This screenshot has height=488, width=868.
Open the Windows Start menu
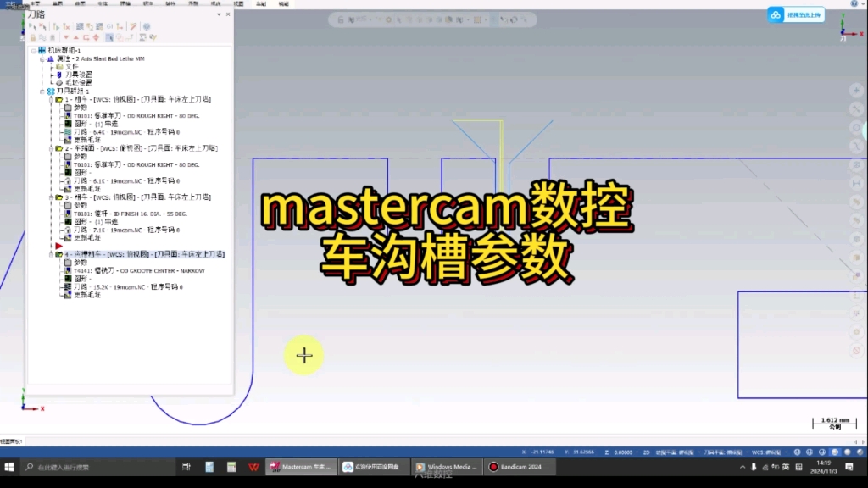pyautogui.click(x=8, y=467)
